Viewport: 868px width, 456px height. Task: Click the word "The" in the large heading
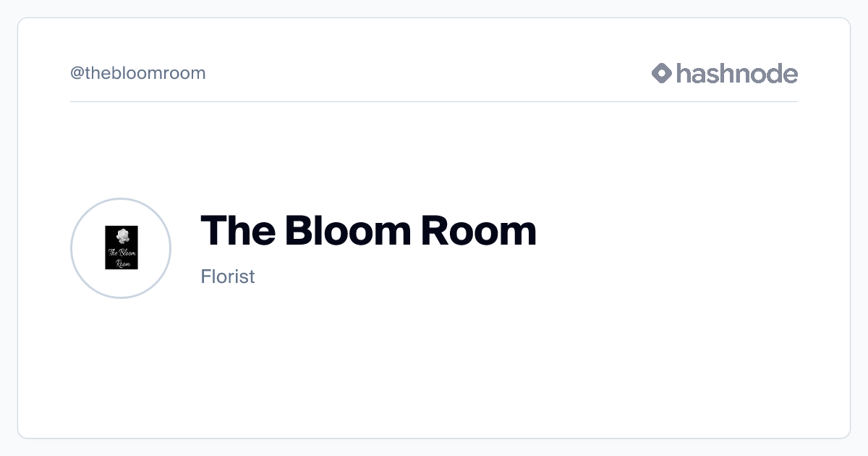237,230
